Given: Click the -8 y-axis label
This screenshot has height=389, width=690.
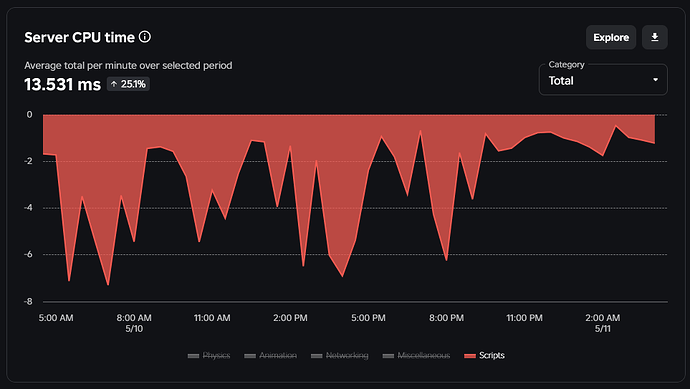Looking at the screenshot, I should (x=28, y=301).
